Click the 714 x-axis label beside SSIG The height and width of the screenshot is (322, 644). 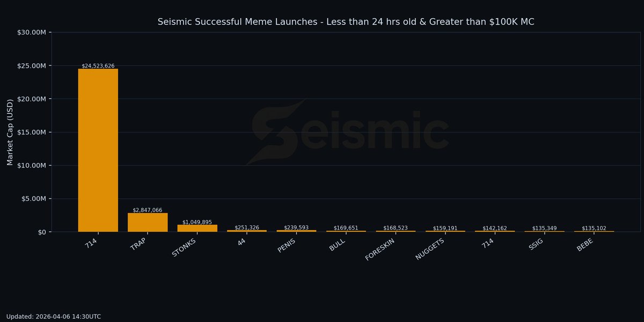click(488, 244)
